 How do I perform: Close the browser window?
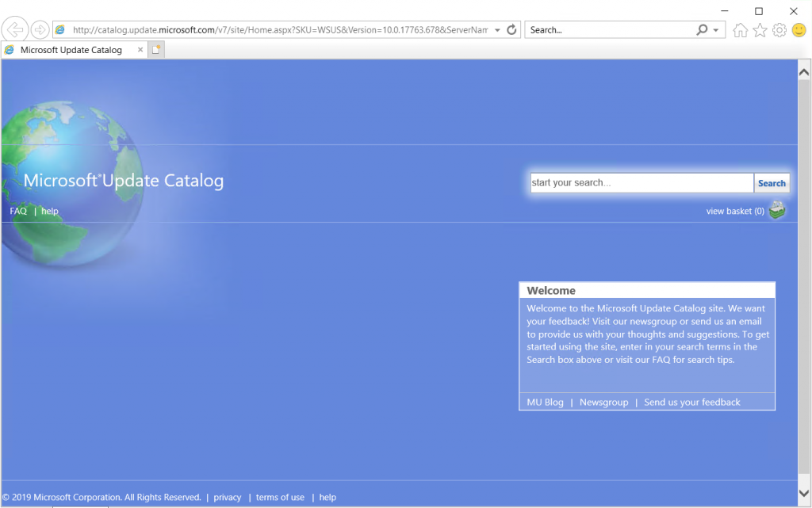pyautogui.click(x=793, y=11)
